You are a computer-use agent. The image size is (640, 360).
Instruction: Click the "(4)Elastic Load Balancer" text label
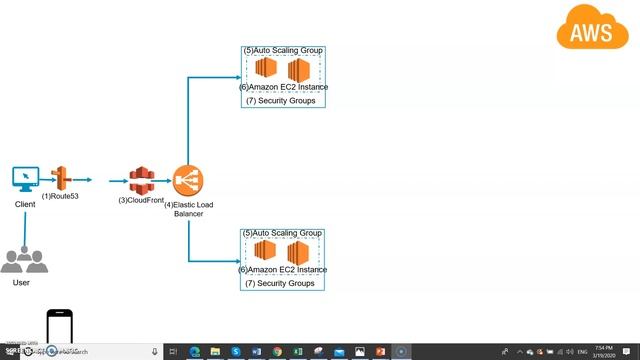[189, 209]
